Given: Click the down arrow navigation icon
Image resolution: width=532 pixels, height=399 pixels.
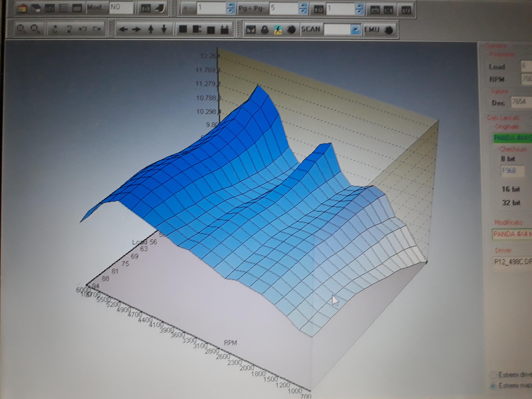Looking at the screenshot, I should click(x=164, y=29).
